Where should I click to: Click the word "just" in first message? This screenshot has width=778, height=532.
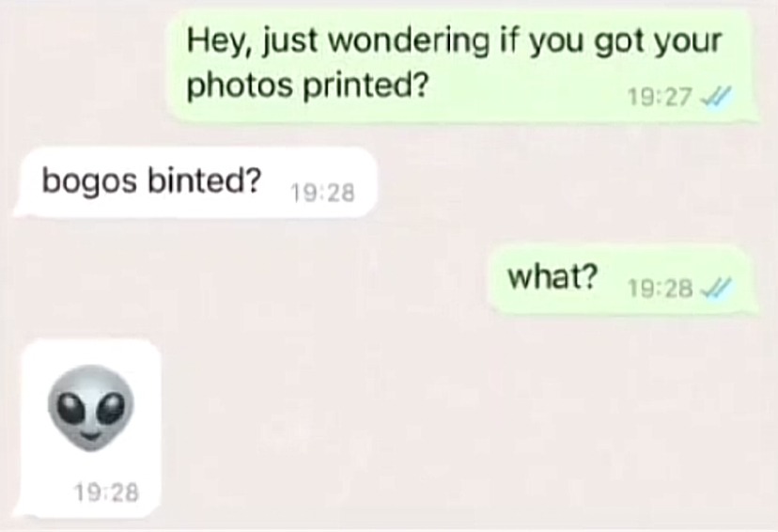(290, 41)
